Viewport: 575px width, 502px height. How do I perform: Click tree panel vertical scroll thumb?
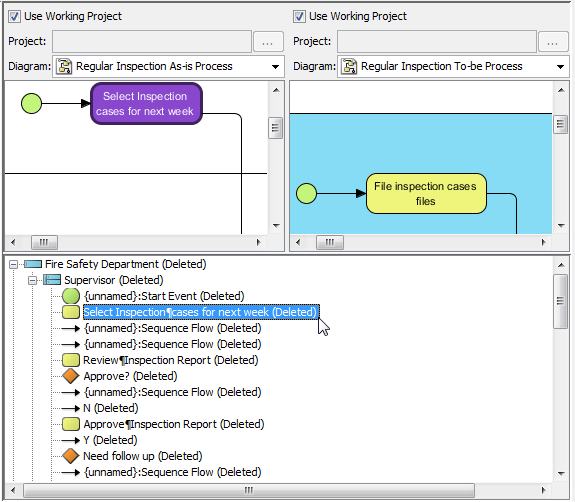(560, 302)
